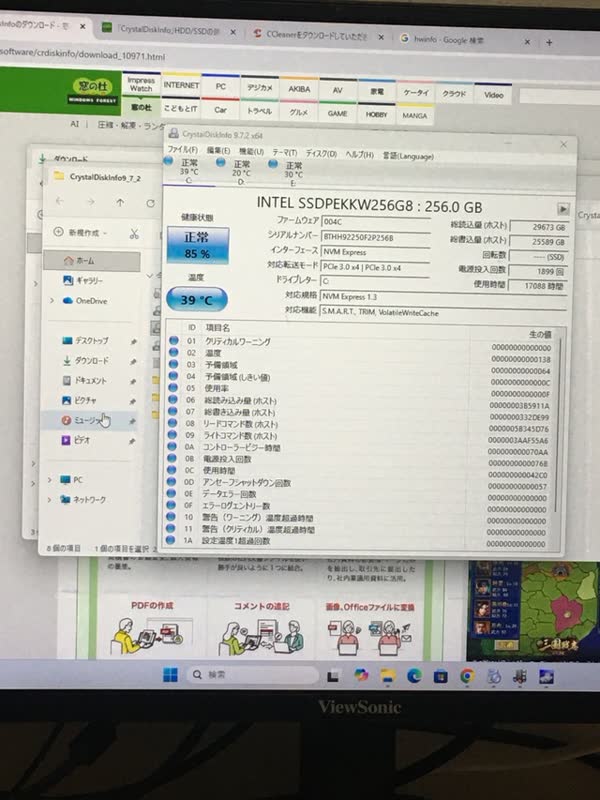Open the ダウンロード folder in sidebar
The image size is (600, 800).
(91, 360)
